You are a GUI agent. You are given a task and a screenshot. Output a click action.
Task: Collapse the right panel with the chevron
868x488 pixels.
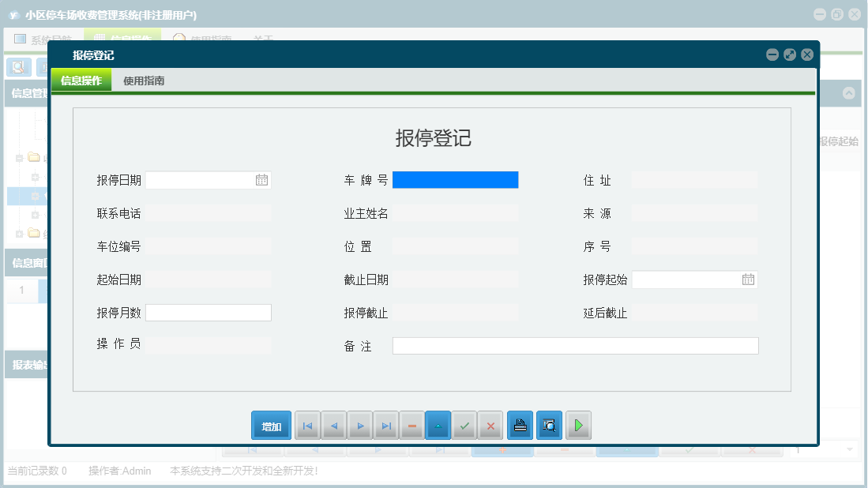coord(850,92)
